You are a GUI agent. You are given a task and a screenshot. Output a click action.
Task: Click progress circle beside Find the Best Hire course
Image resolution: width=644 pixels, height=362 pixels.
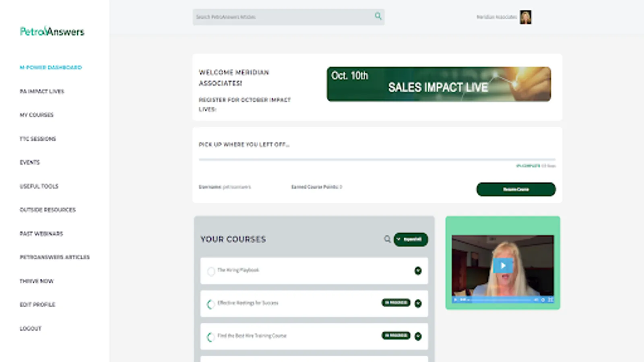pyautogui.click(x=211, y=337)
